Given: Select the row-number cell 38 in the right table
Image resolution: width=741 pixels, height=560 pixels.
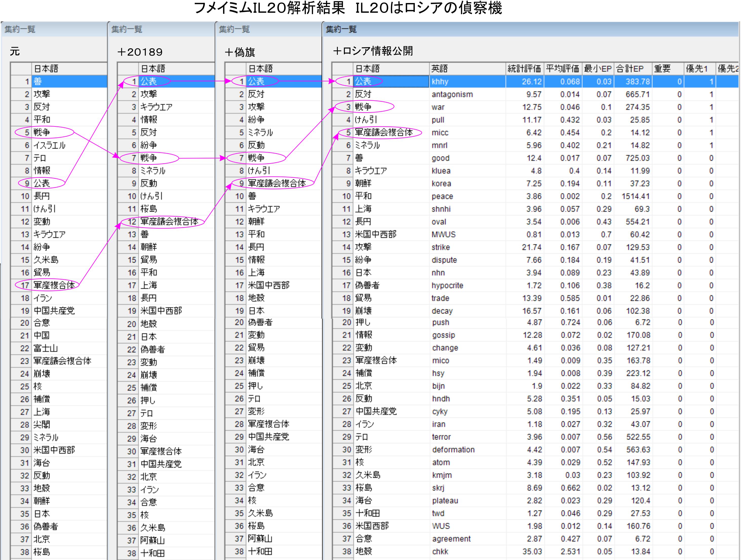Looking at the screenshot, I should tap(346, 552).
